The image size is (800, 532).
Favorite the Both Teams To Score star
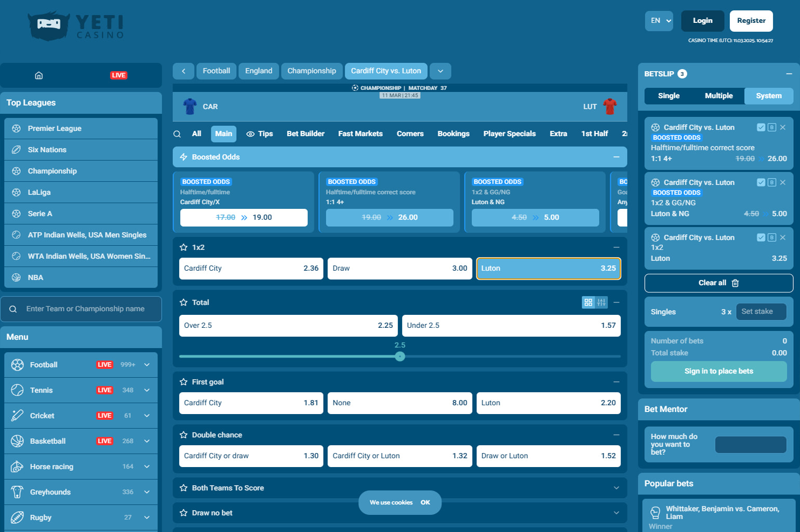coord(183,488)
